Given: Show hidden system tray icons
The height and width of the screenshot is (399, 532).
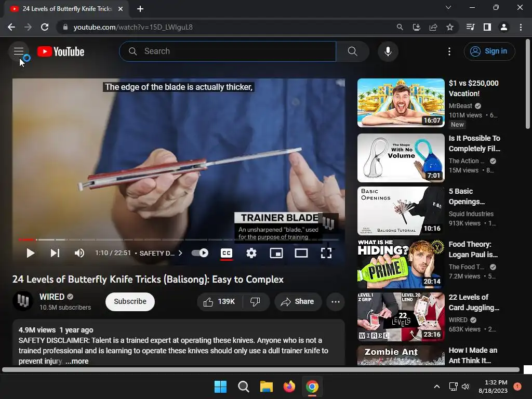Looking at the screenshot, I should 437,387.
